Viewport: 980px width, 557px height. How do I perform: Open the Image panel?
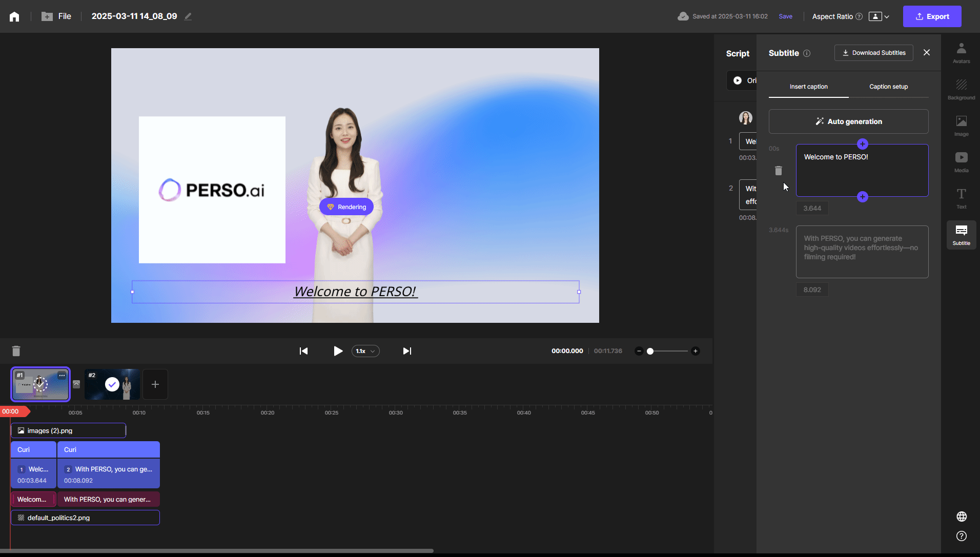[961, 126]
